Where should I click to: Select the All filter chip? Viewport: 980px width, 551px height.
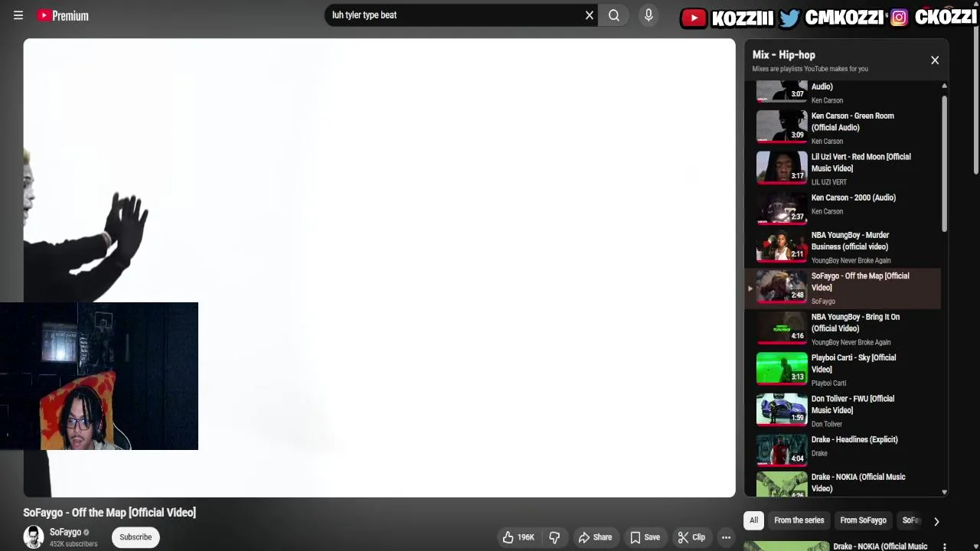pyautogui.click(x=753, y=520)
